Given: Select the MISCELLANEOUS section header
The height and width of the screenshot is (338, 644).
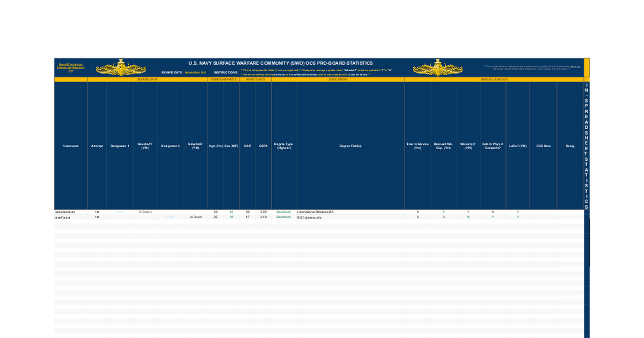Looking at the screenshot, I should click(494, 79).
